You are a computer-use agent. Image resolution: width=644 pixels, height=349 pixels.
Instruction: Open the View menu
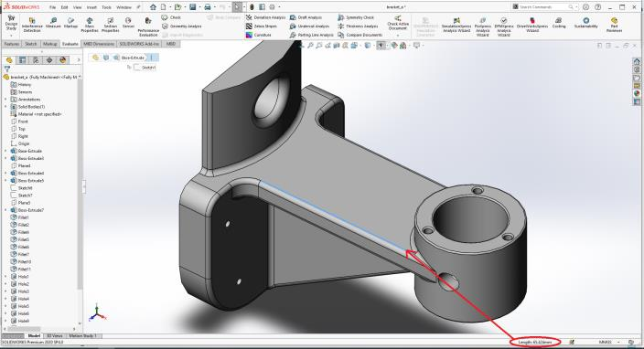[77, 7]
